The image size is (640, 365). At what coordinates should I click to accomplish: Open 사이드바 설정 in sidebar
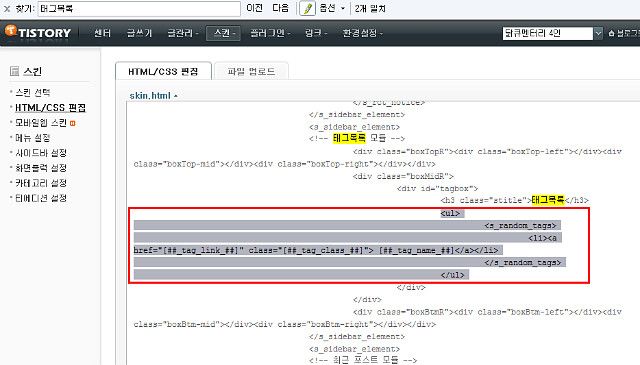click(41, 153)
